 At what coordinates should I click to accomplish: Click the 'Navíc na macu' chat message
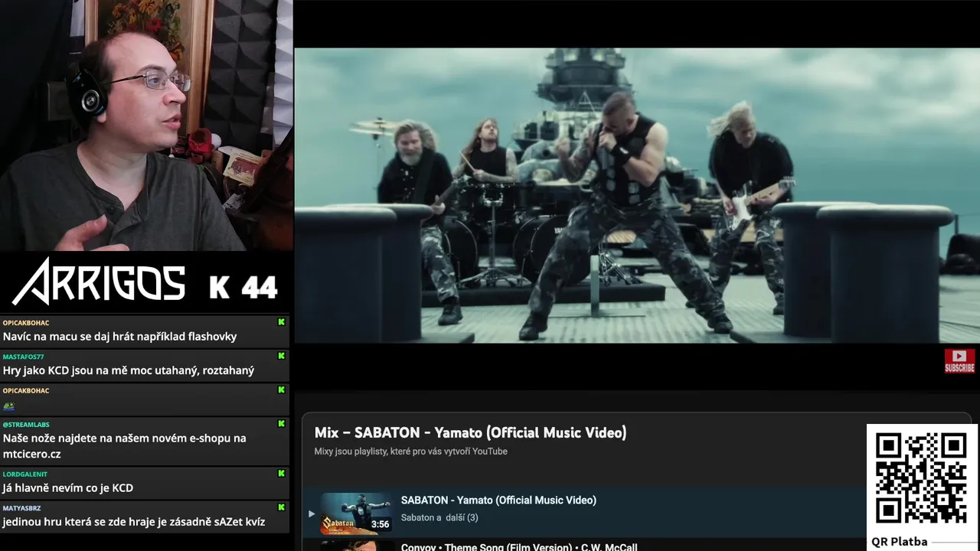[x=120, y=336]
